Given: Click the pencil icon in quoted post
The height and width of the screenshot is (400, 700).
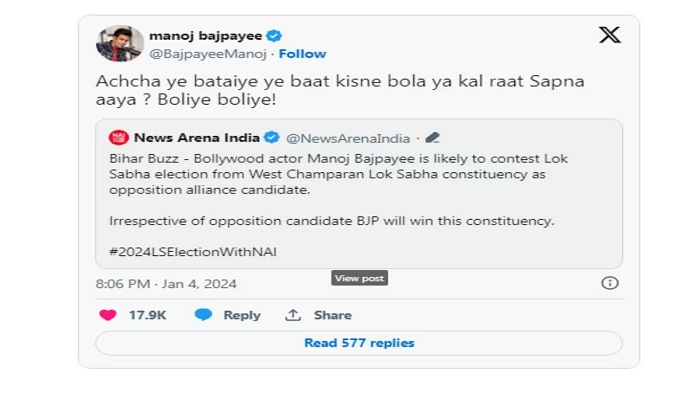Looking at the screenshot, I should pyautogui.click(x=433, y=137).
